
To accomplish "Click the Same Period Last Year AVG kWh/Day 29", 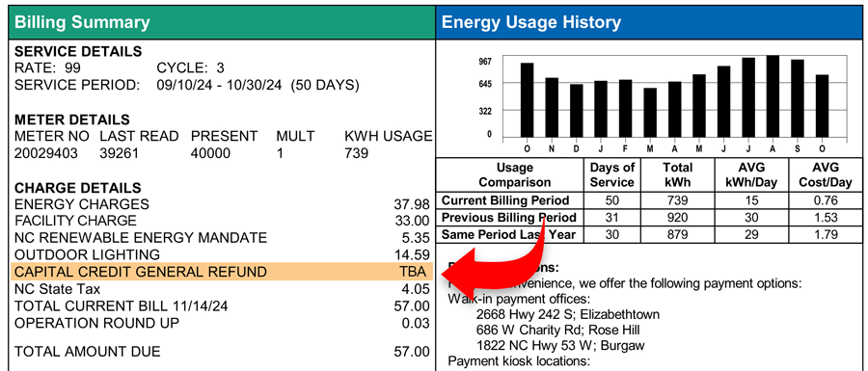I will pyautogui.click(x=751, y=234).
